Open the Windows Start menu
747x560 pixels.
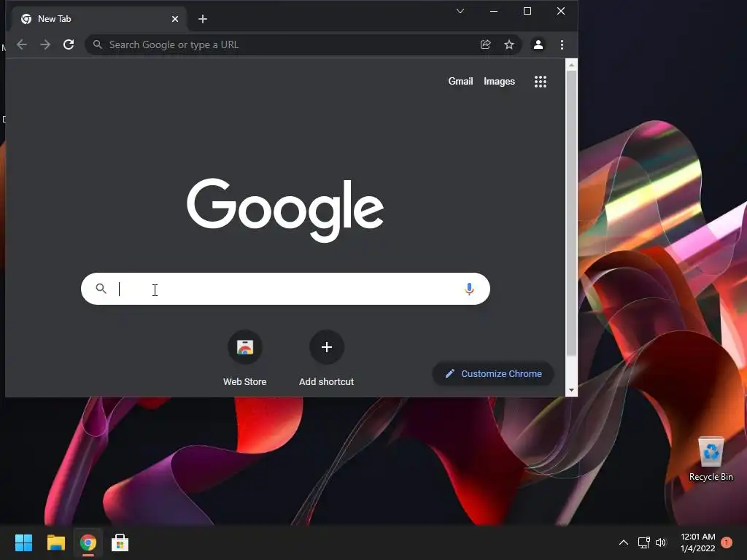pos(23,542)
